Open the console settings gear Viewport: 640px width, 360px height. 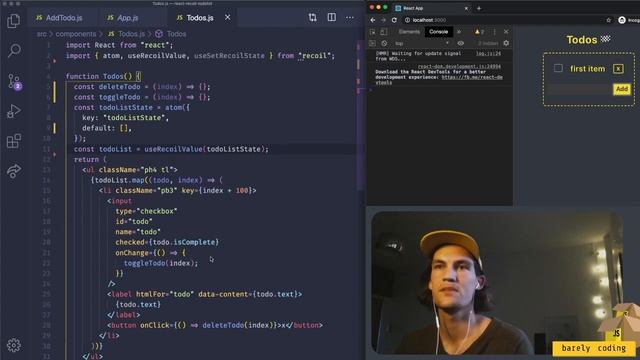point(506,43)
